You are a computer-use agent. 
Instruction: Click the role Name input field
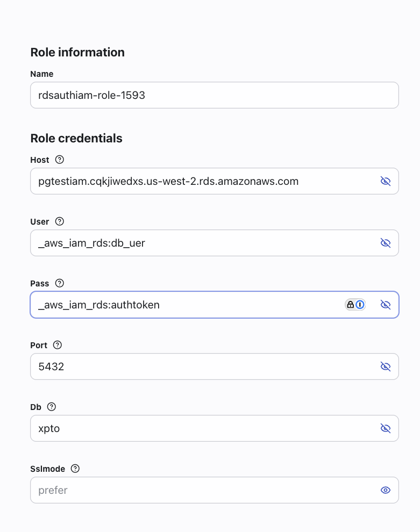pos(214,95)
